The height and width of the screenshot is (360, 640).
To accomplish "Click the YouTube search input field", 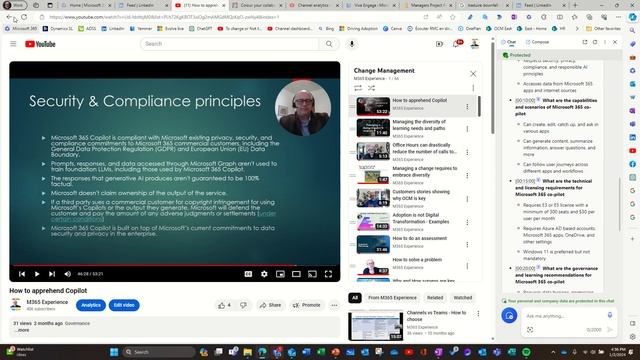I will click(230, 44).
